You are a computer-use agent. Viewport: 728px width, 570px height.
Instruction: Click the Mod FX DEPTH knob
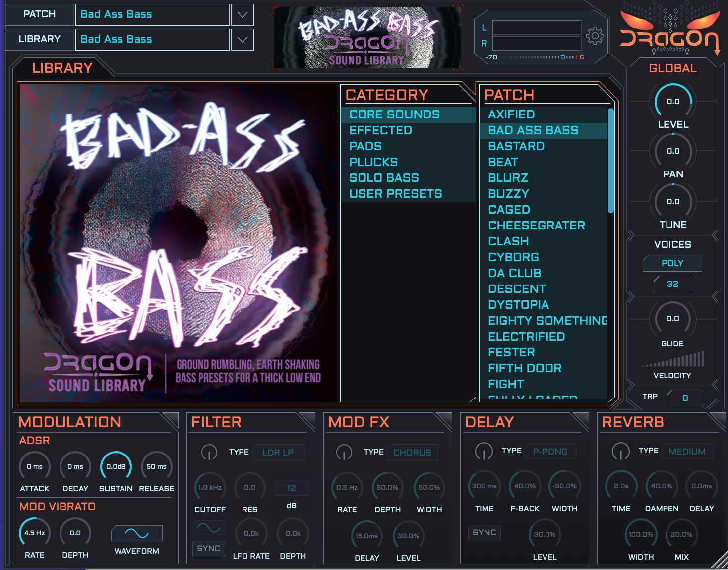388,488
